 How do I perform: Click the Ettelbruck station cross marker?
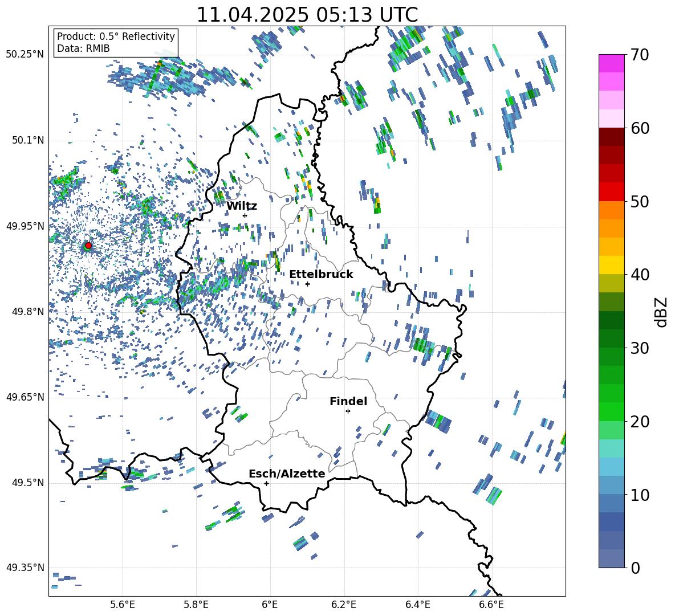coord(307,284)
